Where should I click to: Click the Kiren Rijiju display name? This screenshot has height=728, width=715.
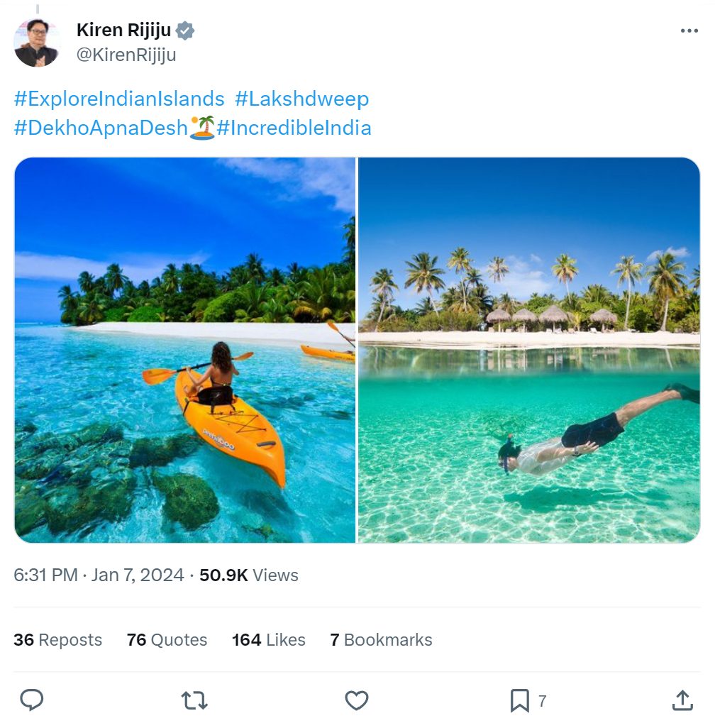tap(124, 31)
